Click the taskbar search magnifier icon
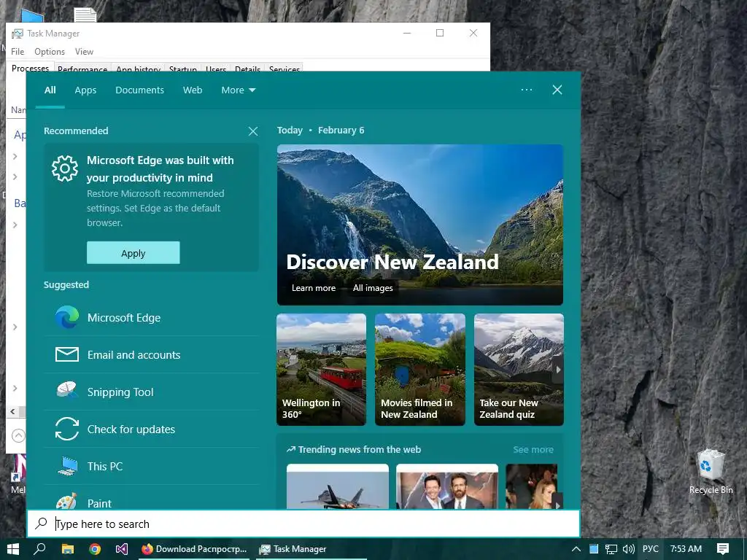This screenshot has width=747, height=560. pos(40,549)
